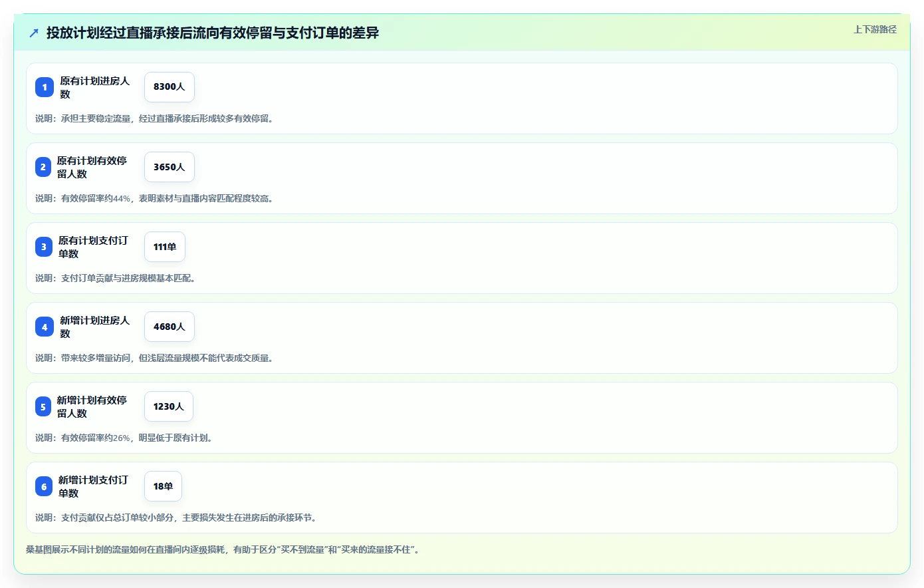Click the 111单 value chip
Screen dimensions: 924x588
(x=165, y=247)
